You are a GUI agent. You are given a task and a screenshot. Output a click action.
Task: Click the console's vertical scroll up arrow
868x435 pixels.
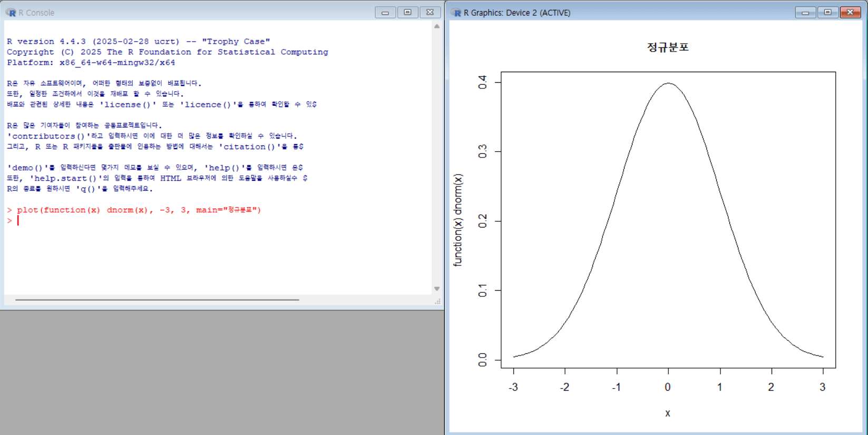pyautogui.click(x=437, y=26)
